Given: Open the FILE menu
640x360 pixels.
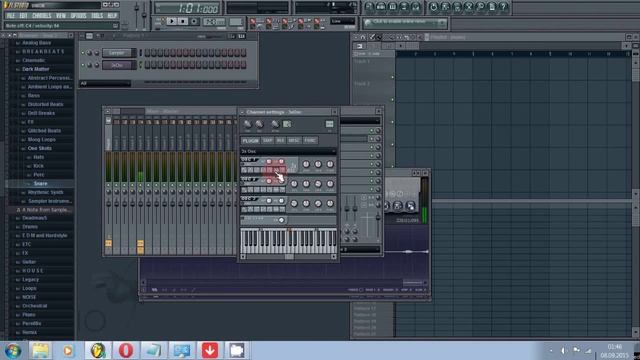Looking at the screenshot, I should pyautogui.click(x=10, y=16).
